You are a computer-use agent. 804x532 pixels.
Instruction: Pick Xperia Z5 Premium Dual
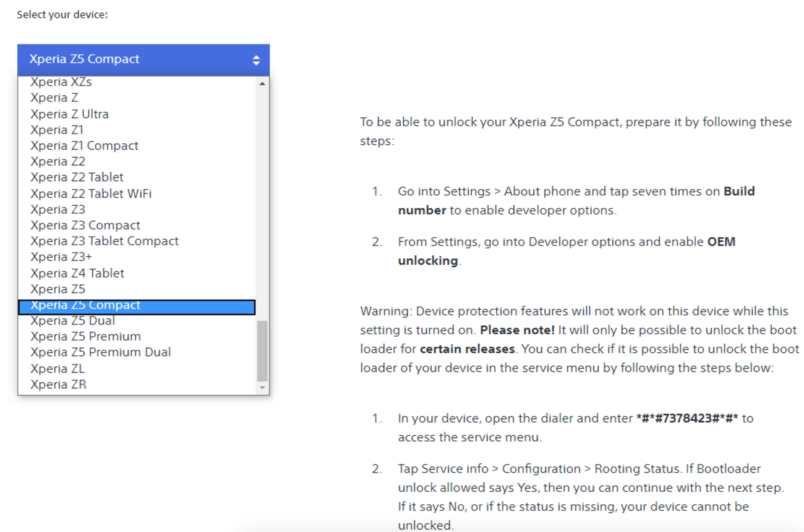pyautogui.click(x=137, y=352)
